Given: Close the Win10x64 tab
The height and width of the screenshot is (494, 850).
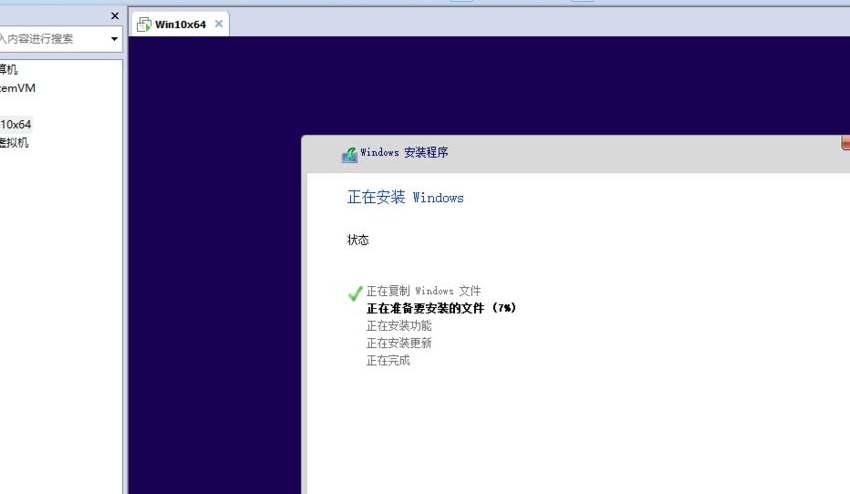Looking at the screenshot, I should 219,24.
